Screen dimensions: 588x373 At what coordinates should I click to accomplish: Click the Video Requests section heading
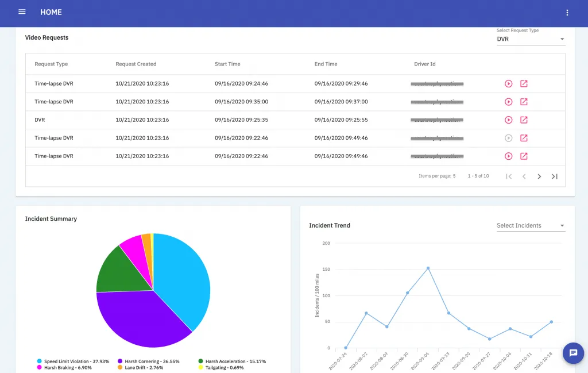click(x=47, y=37)
